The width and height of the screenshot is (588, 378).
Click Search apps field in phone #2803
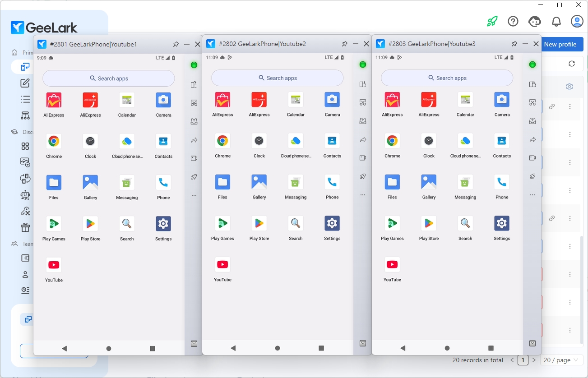click(447, 78)
